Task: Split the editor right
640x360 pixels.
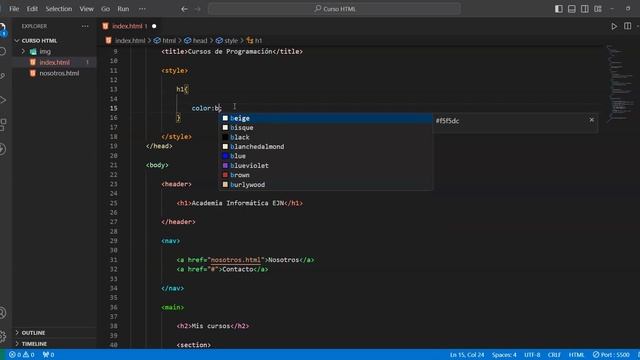Action: [x=628, y=26]
